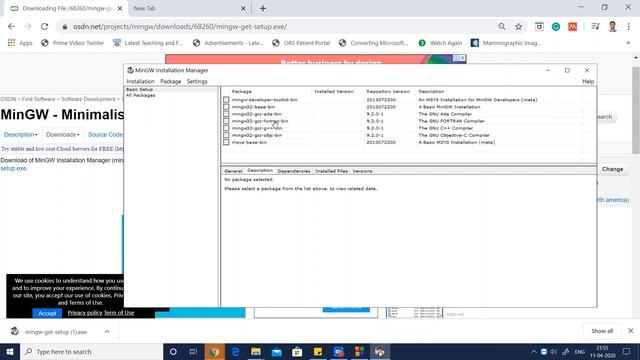Viewport: 640px width, 360px height.
Task: Switch to the Dependencies tab
Action: (294, 171)
